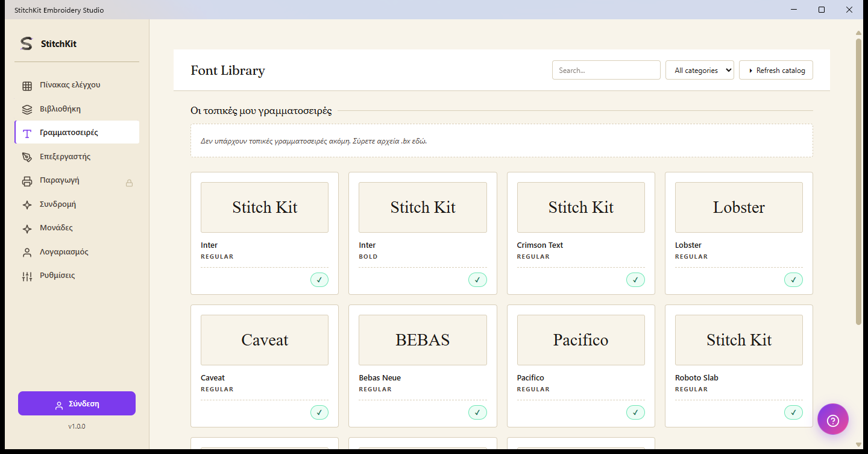Click the Refresh catalog button

776,70
